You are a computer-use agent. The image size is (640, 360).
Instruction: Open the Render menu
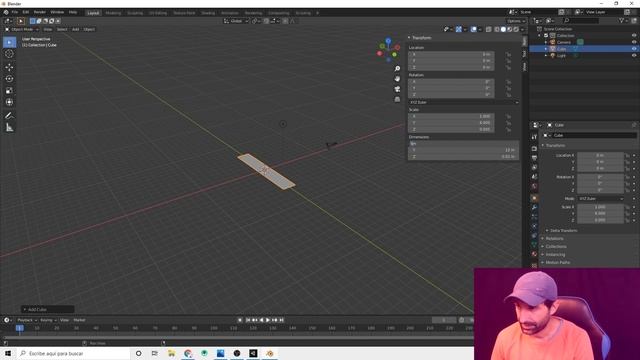coord(40,12)
